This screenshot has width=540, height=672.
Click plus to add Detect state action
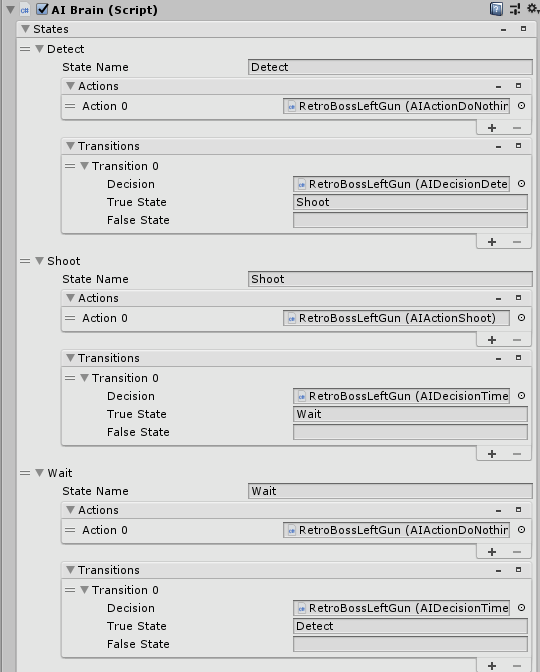[492, 128]
